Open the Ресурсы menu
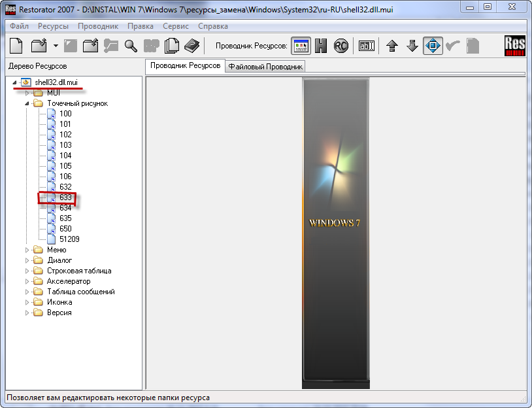 [54, 26]
